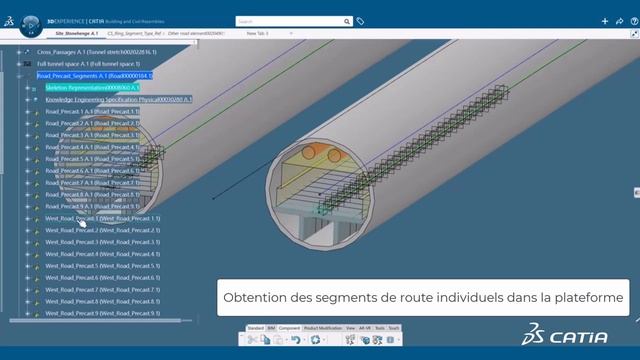Open the dropdown arrow next to the Update icon
This screenshot has width=640, height=360.
pyautogui.click(x=324, y=340)
